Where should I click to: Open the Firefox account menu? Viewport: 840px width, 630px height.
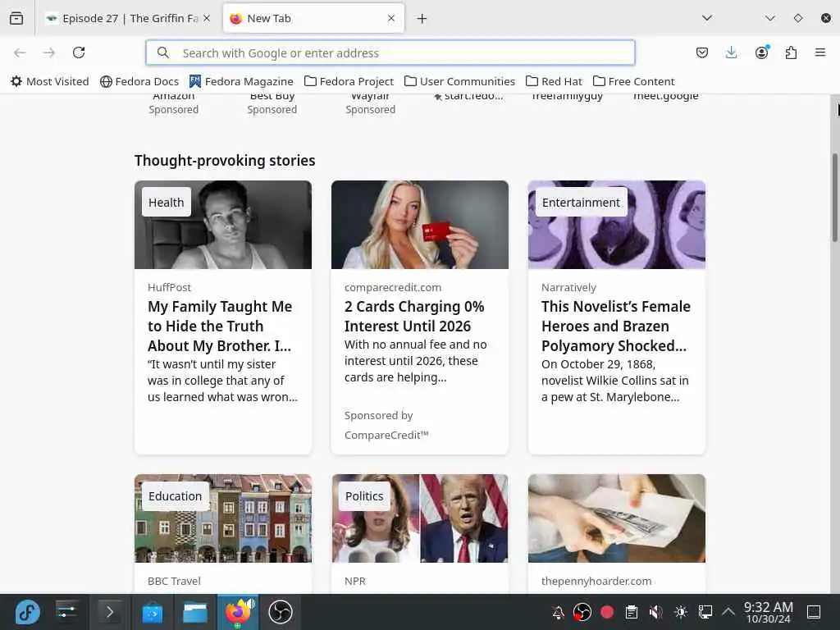(761, 52)
